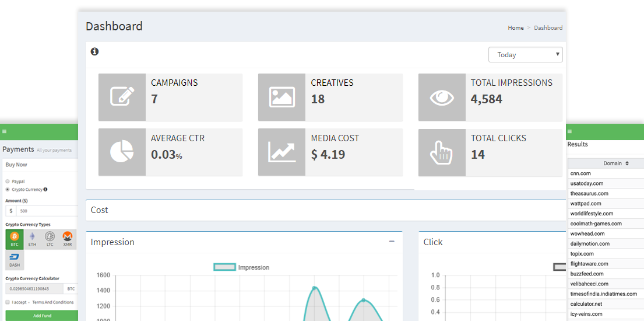Viewport: 644px width, 321px height.
Task: Select dailymotion.com row in Results
Action: coord(606,243)
